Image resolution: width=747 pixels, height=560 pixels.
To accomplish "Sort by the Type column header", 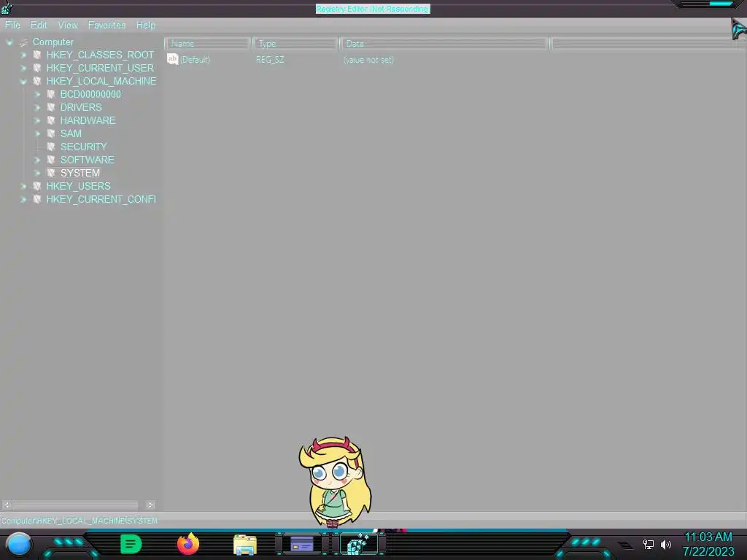I will (295, 44).
